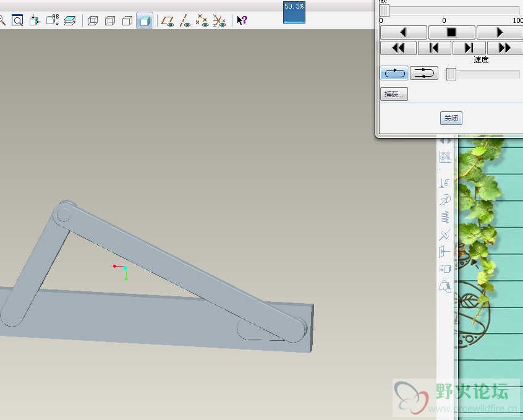
Task: Toggle coordinate system display visibility
Action: coord(219,20)
